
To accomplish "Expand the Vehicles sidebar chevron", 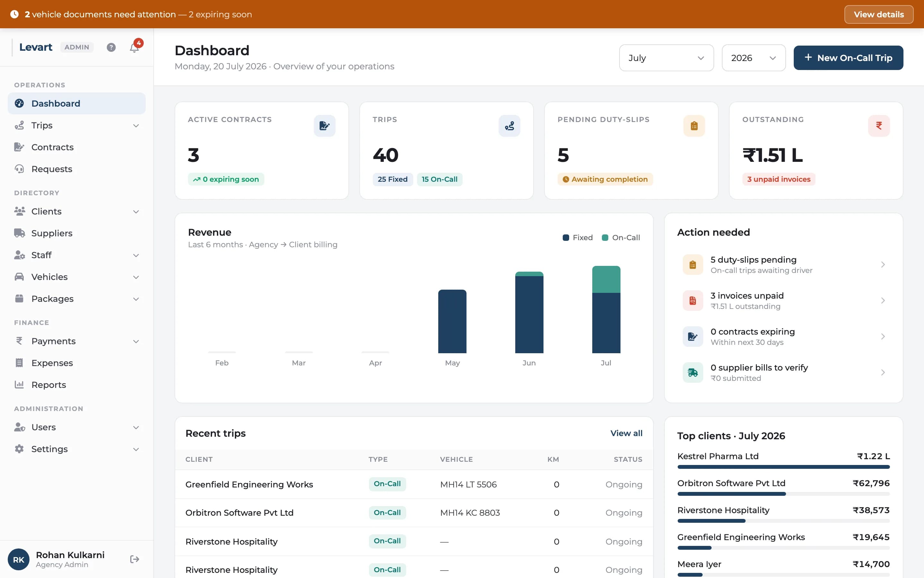I will 136,277.
